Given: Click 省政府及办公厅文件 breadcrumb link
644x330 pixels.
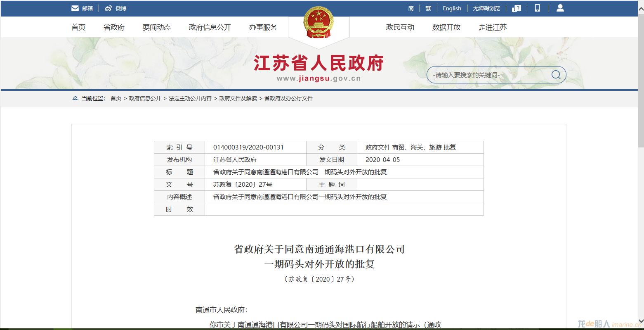Looking at the screenshot, I should tap(289, 98).
